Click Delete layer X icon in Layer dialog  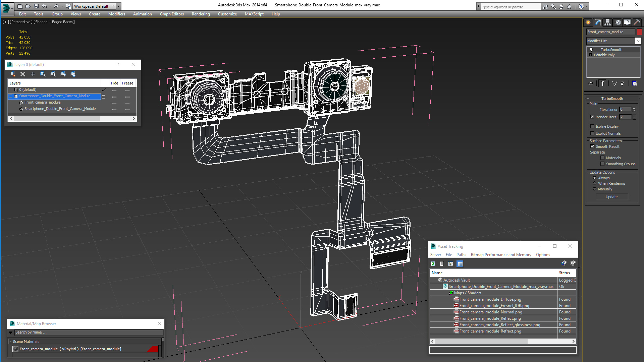(23, 74)
